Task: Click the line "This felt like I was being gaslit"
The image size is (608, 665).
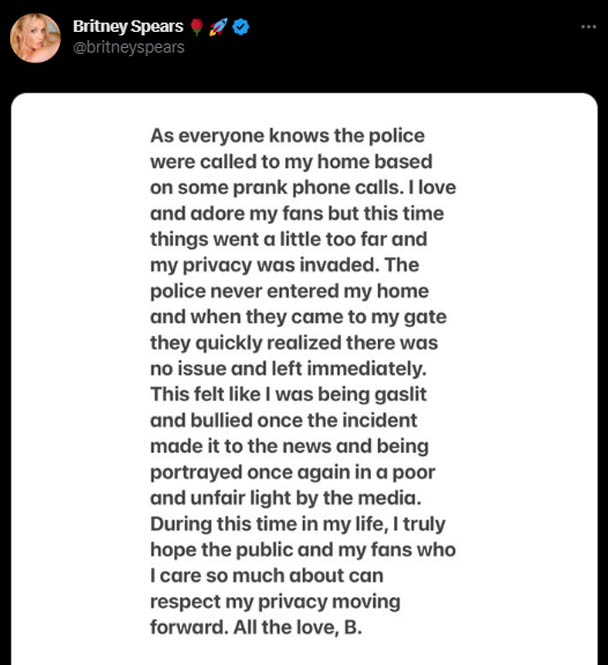Action: pyautogui.click(x=288, y=394)
